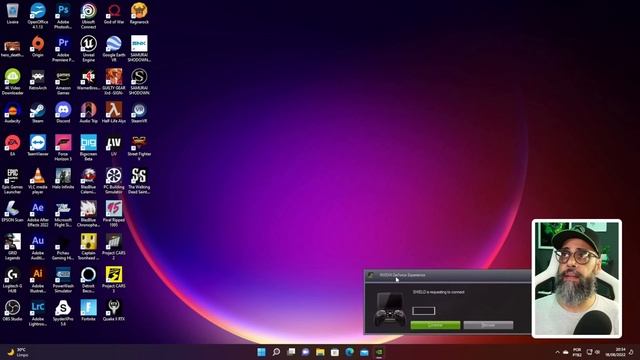
Task: Select the Adobe Illustrator shortcut
Action: coord(38,280)
